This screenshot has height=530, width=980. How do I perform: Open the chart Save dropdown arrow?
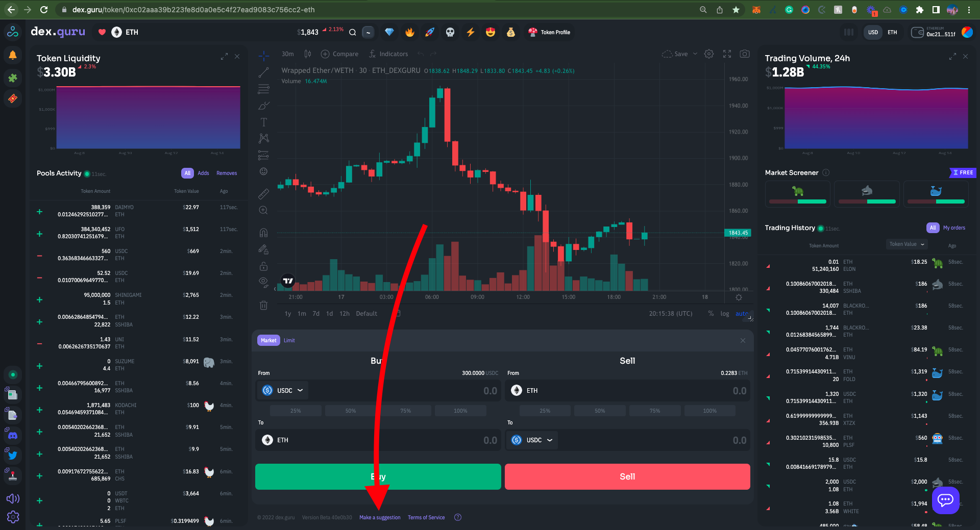[x=695, y=54]
